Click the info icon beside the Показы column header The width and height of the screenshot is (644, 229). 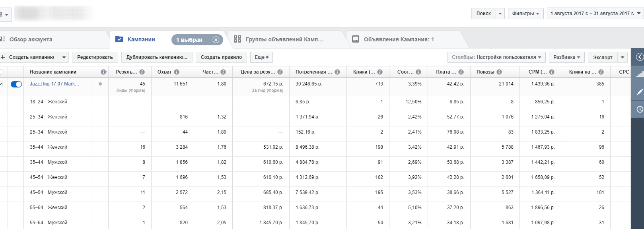(x=499, y=72)
